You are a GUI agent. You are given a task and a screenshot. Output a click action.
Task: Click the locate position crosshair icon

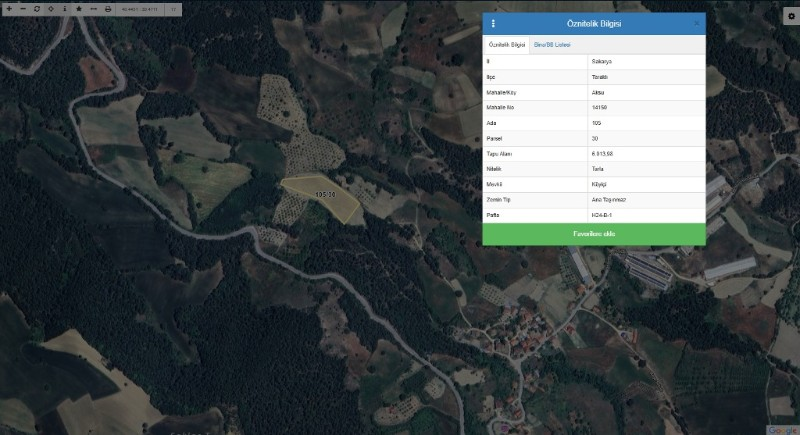[x=51, y=8]
